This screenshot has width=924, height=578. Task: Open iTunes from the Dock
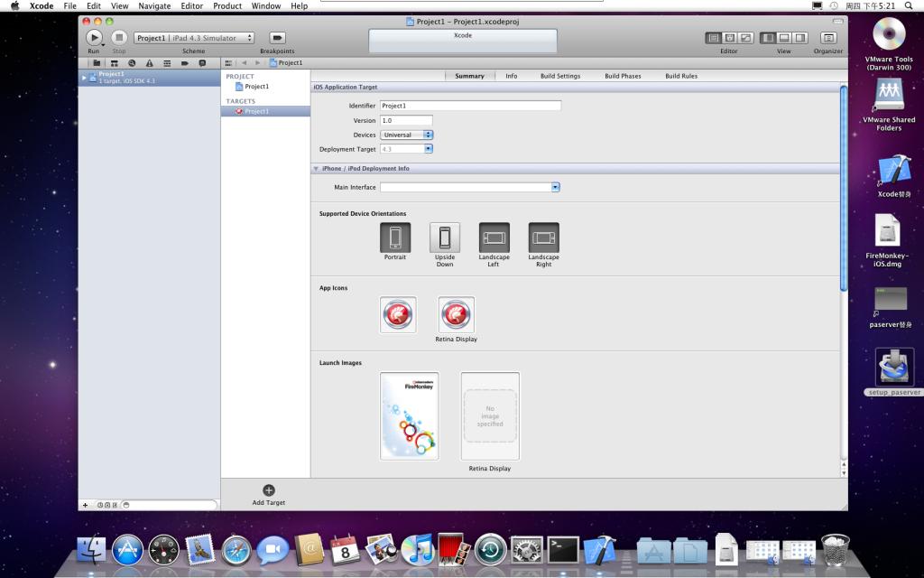(x=417, y=550)
